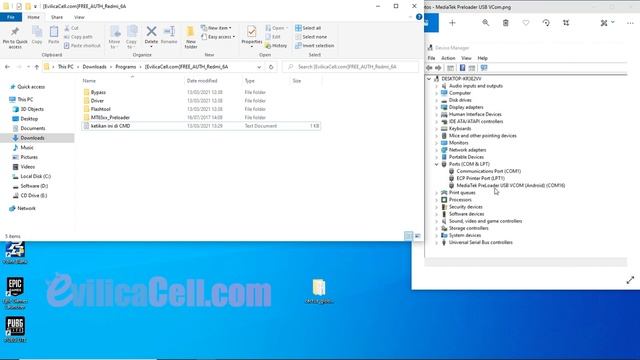Enter fullscreen view in Photos app
This screenshot has height=360, width=640.
(x=630, y=280)
